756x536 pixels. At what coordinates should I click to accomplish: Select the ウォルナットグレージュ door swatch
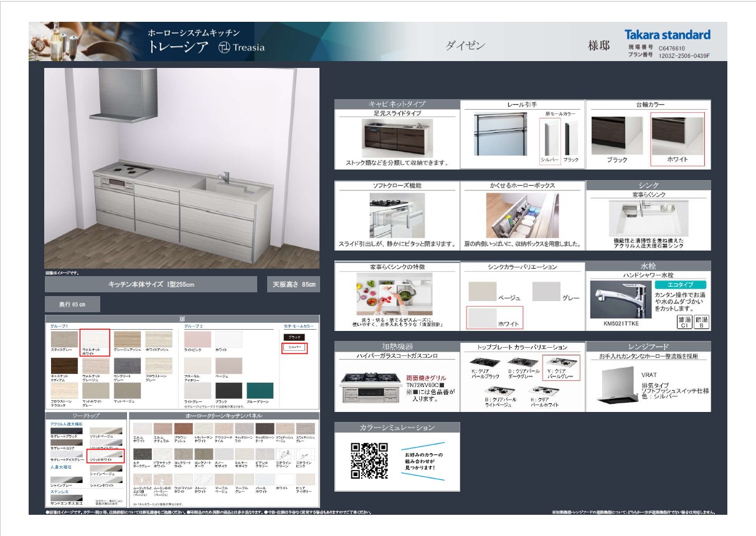click(96, 366)
